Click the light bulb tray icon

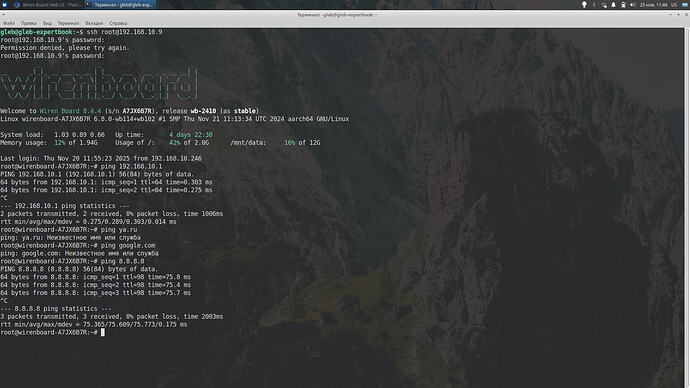point(584,5)
